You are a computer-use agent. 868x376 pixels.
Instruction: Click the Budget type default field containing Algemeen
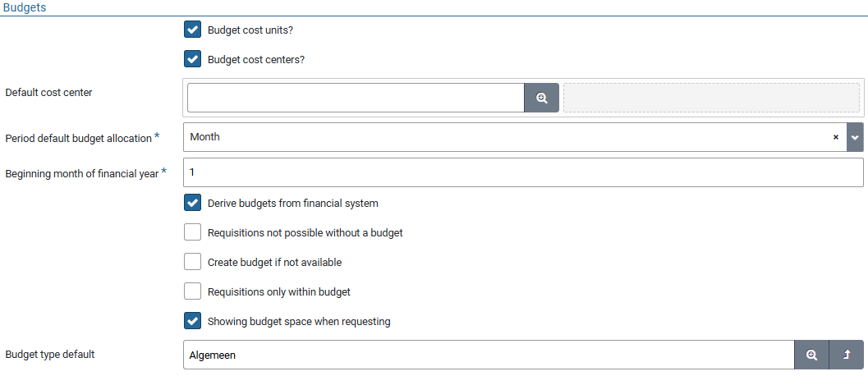[x=489, y=355]
